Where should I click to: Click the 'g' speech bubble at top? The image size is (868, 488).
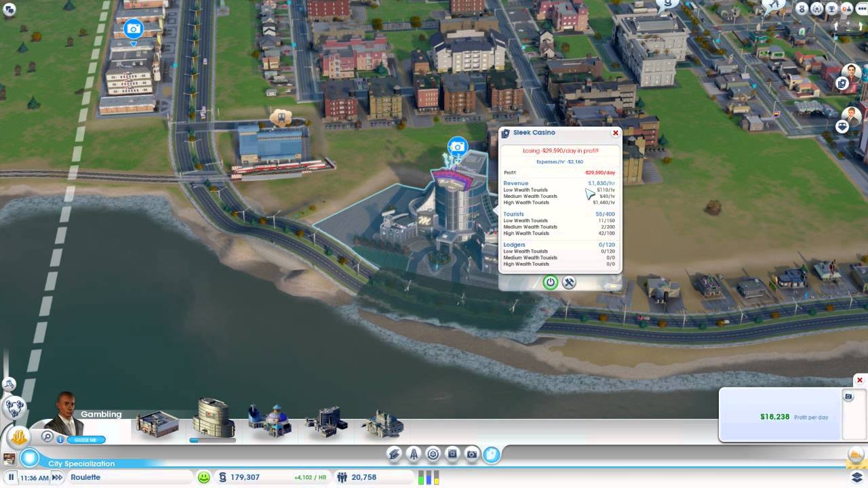667,5
